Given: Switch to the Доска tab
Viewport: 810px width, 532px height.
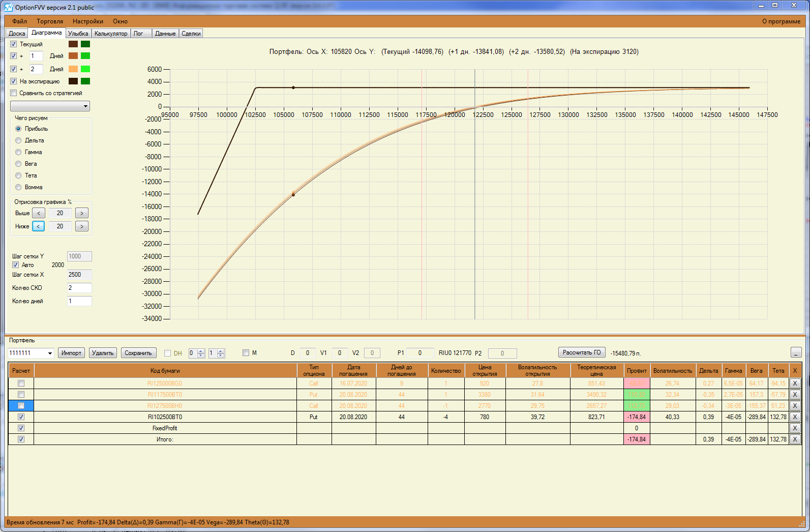Looking at the screenshot, I should point(17,34).
